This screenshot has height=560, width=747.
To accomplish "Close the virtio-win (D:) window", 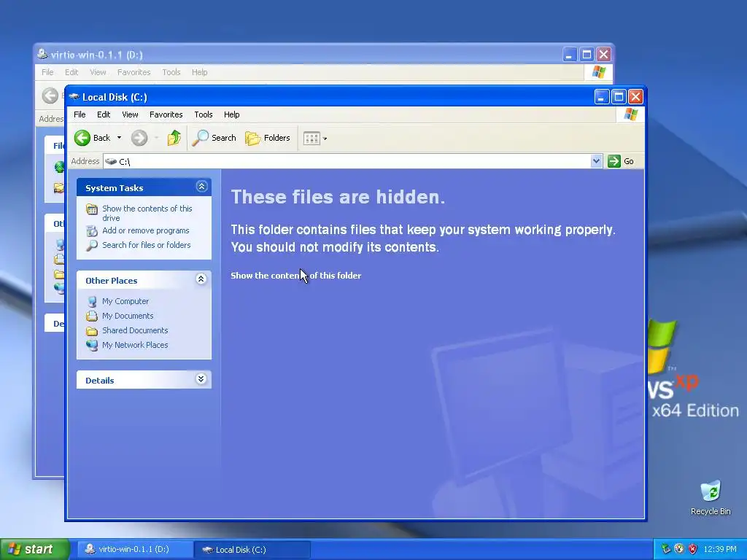I will (603, 55).
